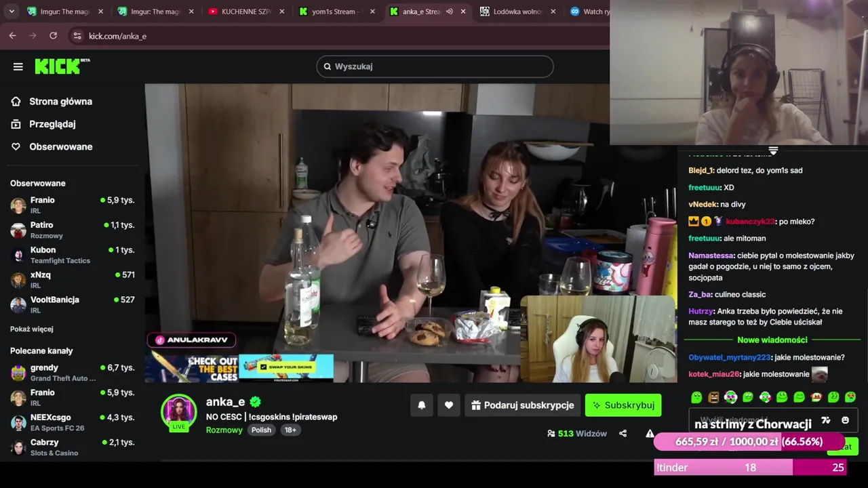Click the green verified badge by anka_e
The height and width of the screenshot is (488, 868).
point(255,402)
